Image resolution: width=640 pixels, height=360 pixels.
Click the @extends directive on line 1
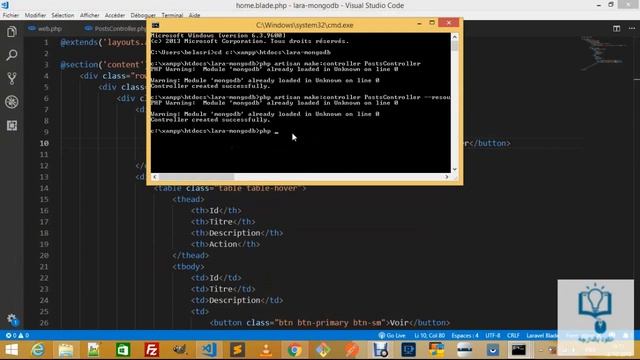(x=79, y=42)
